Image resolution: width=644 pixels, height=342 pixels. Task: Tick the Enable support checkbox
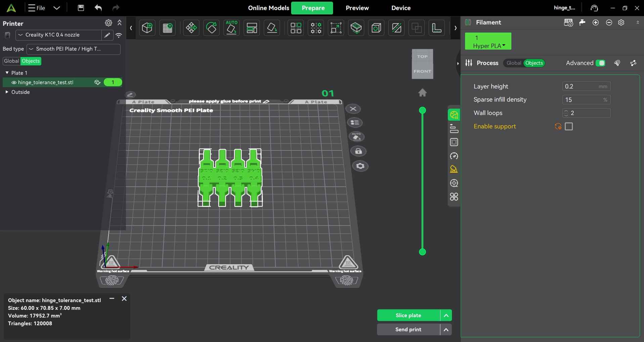(x=569, y=126)
